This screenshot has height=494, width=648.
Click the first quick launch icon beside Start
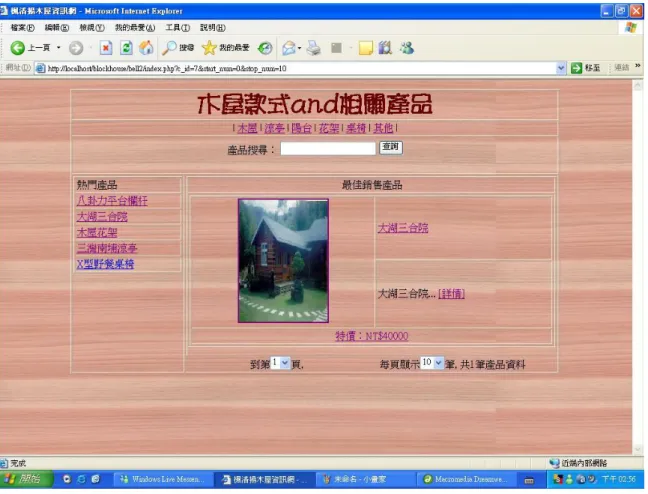67,479
